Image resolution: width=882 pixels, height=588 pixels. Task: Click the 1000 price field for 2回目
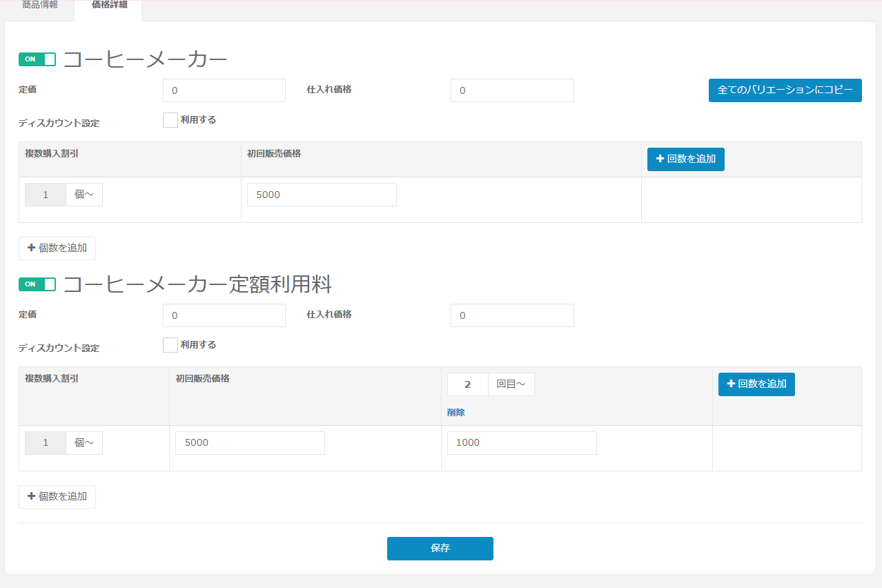click(521, 443)
